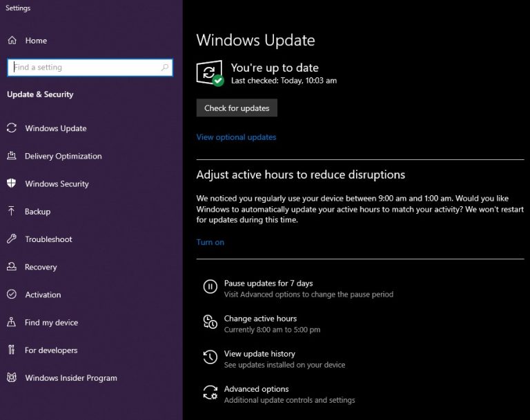Click the Find my device icon

(12, 323)
